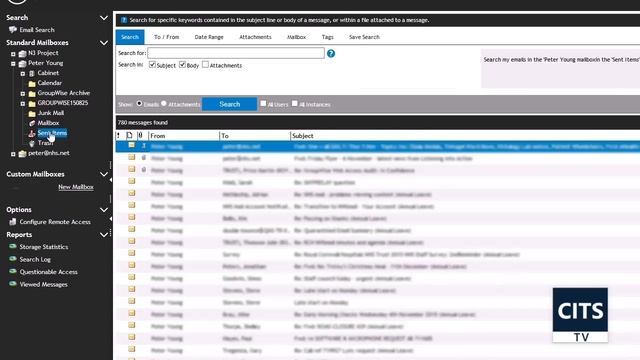Click the GroupWise Archive folder icon
The width and height of the screenshot is (640, 360).
32,93
